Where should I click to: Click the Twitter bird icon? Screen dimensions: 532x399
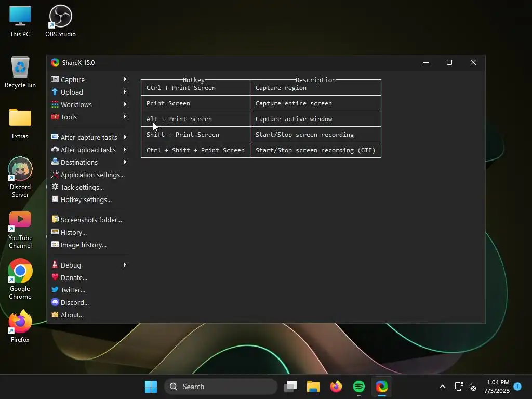pyautogui.click(x=55, y=289)
